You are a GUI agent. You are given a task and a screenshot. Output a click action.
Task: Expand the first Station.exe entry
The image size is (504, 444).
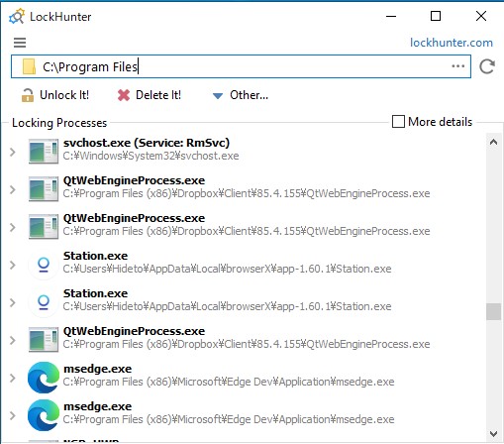[x=13, y=265]
